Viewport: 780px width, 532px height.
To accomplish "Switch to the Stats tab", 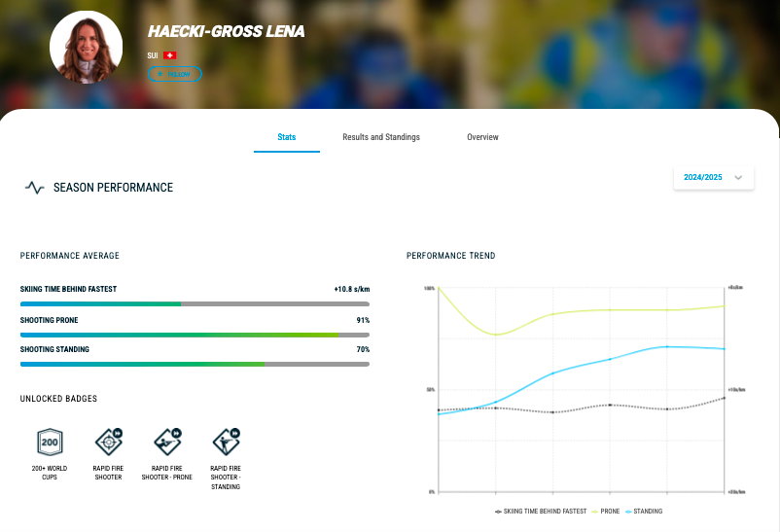I will 286,137.
